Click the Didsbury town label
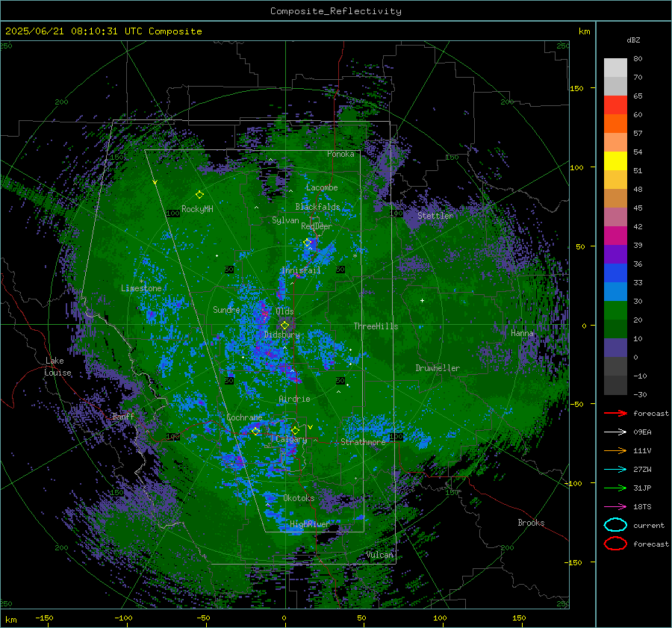672x628 pixels. tap(282, 335)
